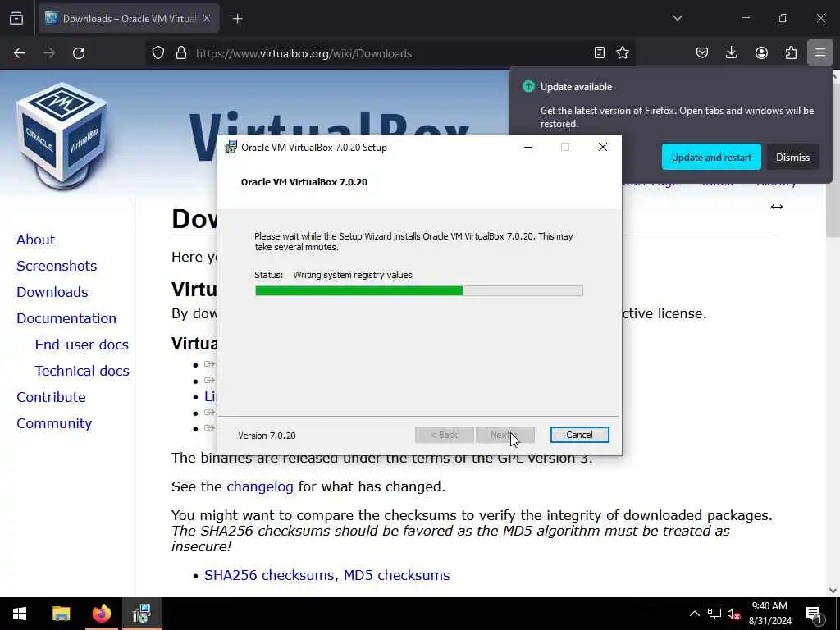840x630 pixels.
Task: Click the Firefox back arrow
Action: pyautogui.click(x=20, y=53)
